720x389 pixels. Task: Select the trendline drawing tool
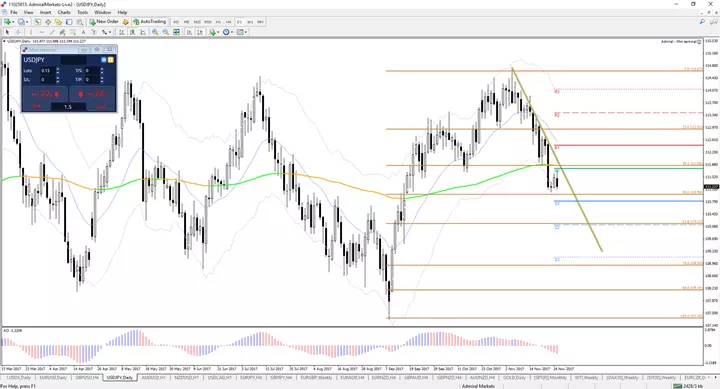[52, 32]
